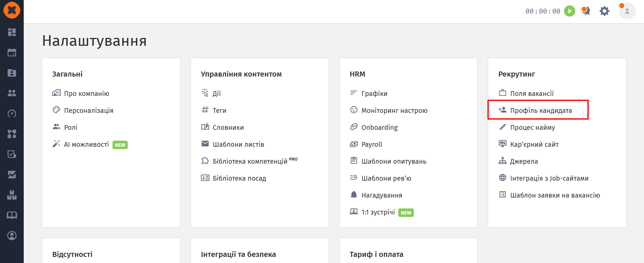Open Шаблони листів settings

(233, 144)
